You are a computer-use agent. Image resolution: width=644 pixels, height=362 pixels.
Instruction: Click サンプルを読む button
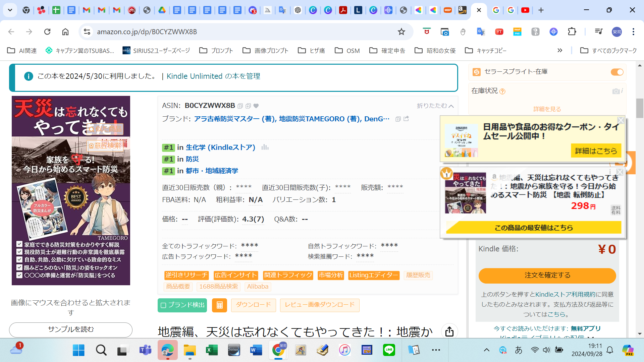pos(71,329)
